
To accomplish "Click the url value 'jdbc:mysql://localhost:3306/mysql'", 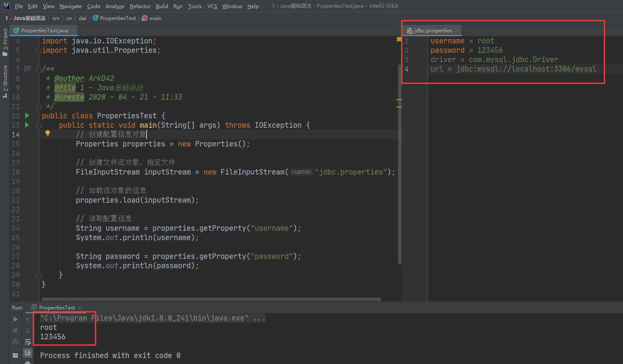I will coord(526,69).
